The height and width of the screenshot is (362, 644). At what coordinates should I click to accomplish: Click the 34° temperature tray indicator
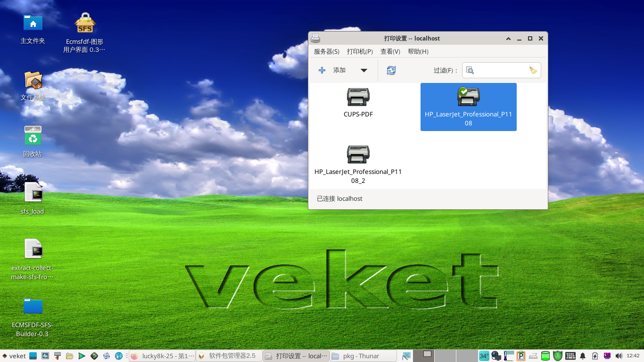[484, 356]
